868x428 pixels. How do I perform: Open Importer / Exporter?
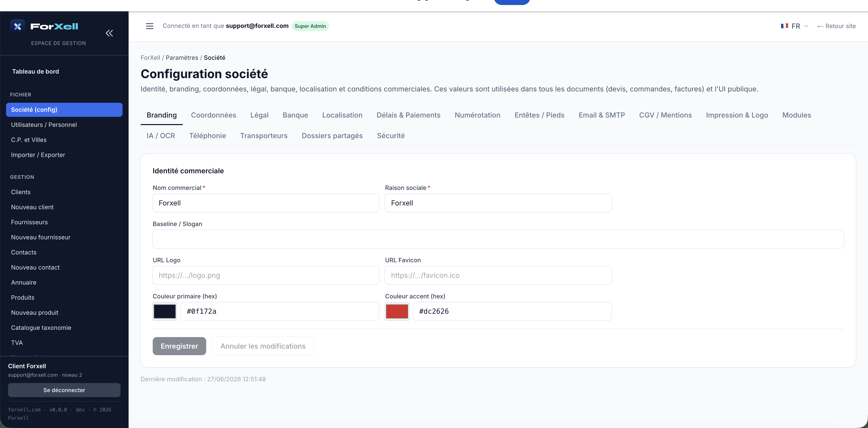pos(64,155)
